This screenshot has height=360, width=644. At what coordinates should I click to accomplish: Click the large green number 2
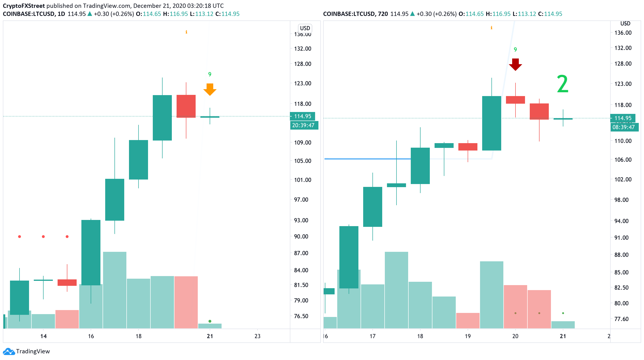[563, 84]
